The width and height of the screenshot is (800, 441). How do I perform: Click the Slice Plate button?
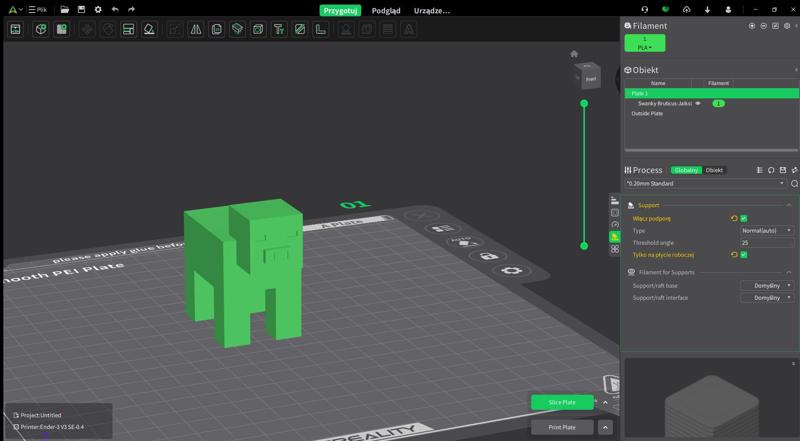pos(562,402)
